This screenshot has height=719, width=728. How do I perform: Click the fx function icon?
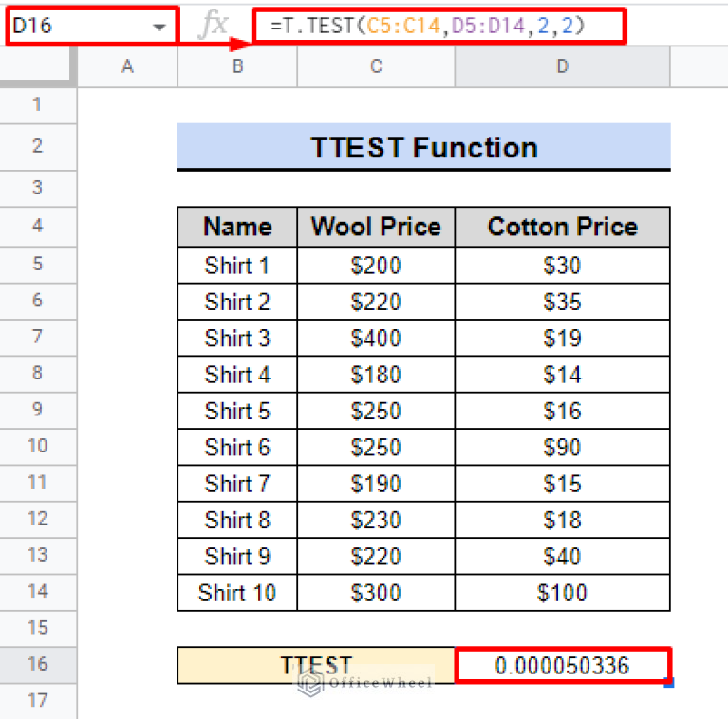[x=214, y=27]
